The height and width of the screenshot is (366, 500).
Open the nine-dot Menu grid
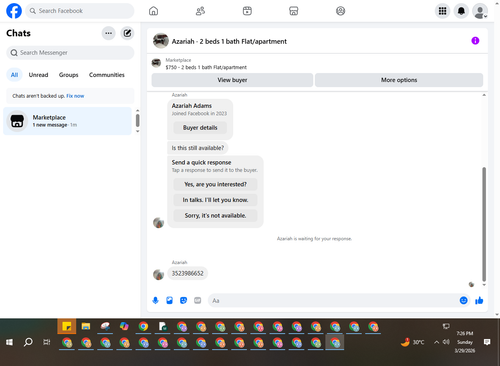point(442,11)
